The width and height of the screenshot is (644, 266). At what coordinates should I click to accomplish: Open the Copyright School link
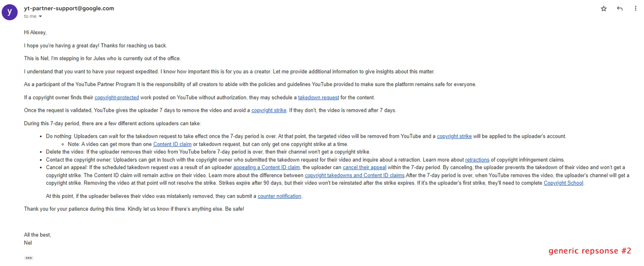pyautogui.click(x=564, y=183)
